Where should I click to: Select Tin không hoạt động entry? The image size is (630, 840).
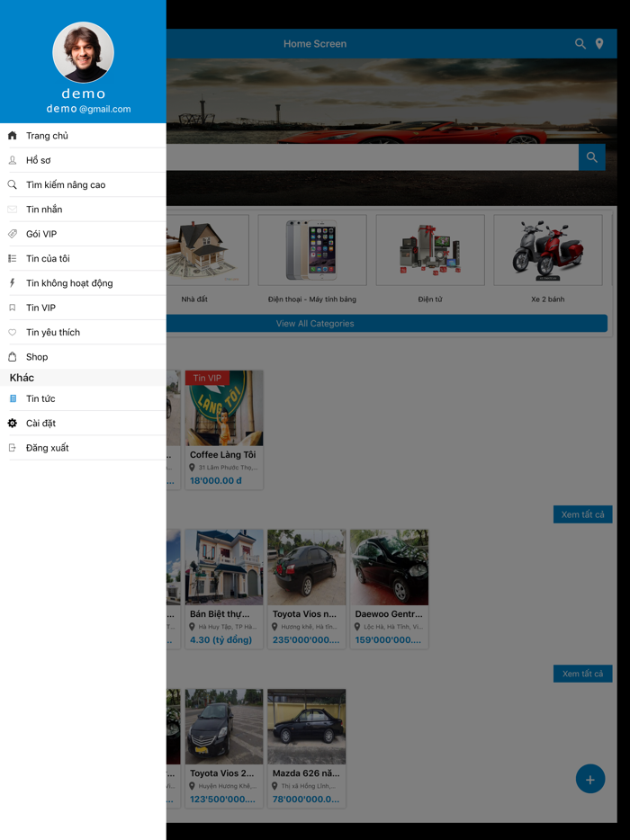click(83, 283)
